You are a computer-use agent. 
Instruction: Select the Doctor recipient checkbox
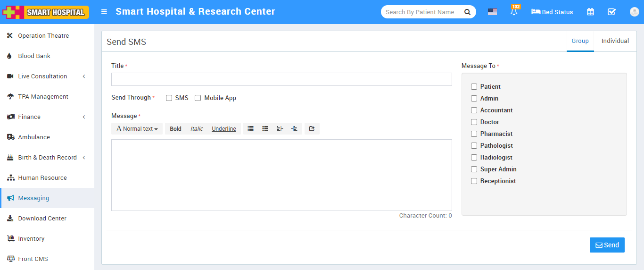point(474,122)
